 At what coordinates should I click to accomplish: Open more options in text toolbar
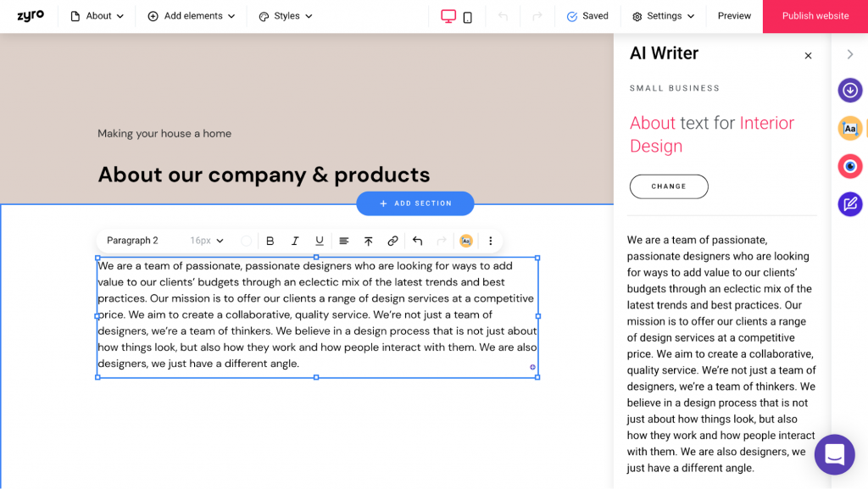(491, 241)
